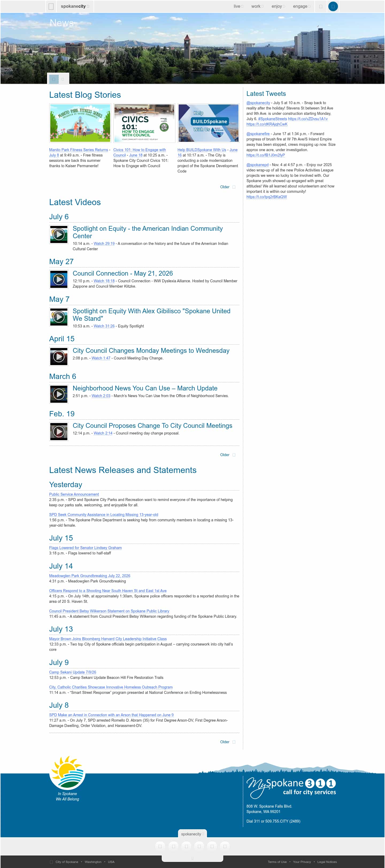Click the MySpokane 311 logo in the footer
Viewport: 385px width, 868px height.
coord(291,788)
